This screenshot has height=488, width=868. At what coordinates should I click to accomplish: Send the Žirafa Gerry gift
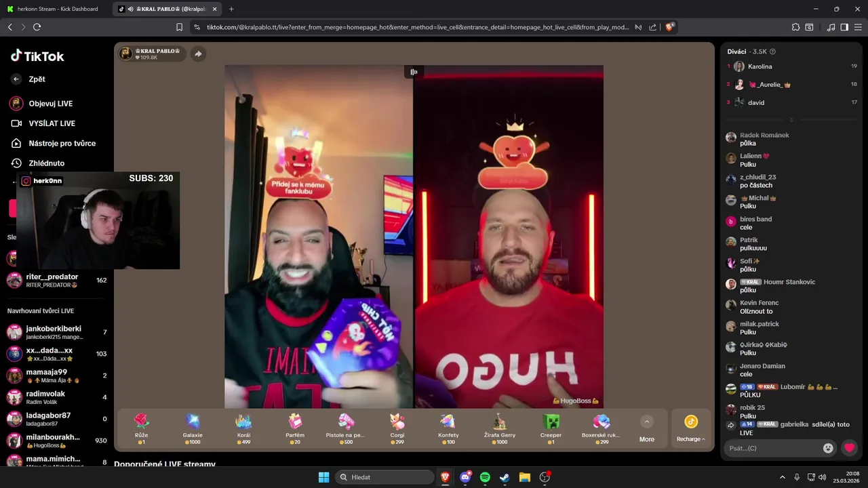(500, 429)
